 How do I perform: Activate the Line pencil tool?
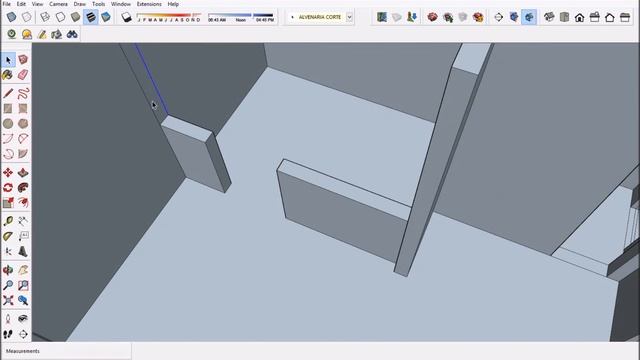(8, 93)
